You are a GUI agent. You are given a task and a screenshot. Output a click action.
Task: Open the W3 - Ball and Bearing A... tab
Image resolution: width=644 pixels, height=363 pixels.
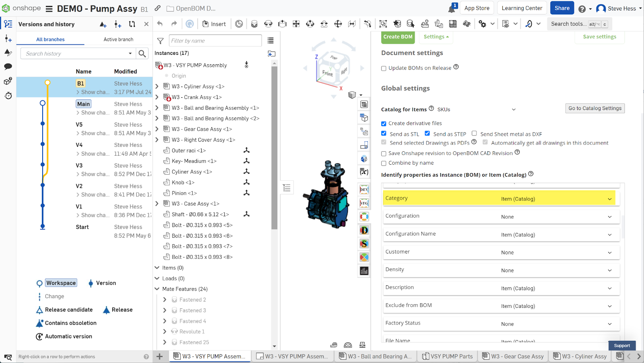pos(376,356)
